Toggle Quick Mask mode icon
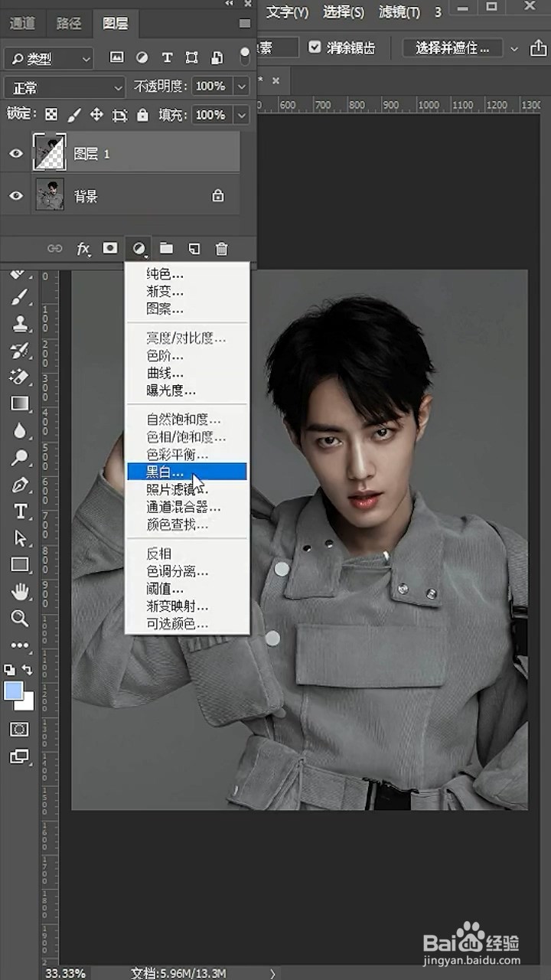Viewport: 551px width, 980px height. (x=20, y=730)
